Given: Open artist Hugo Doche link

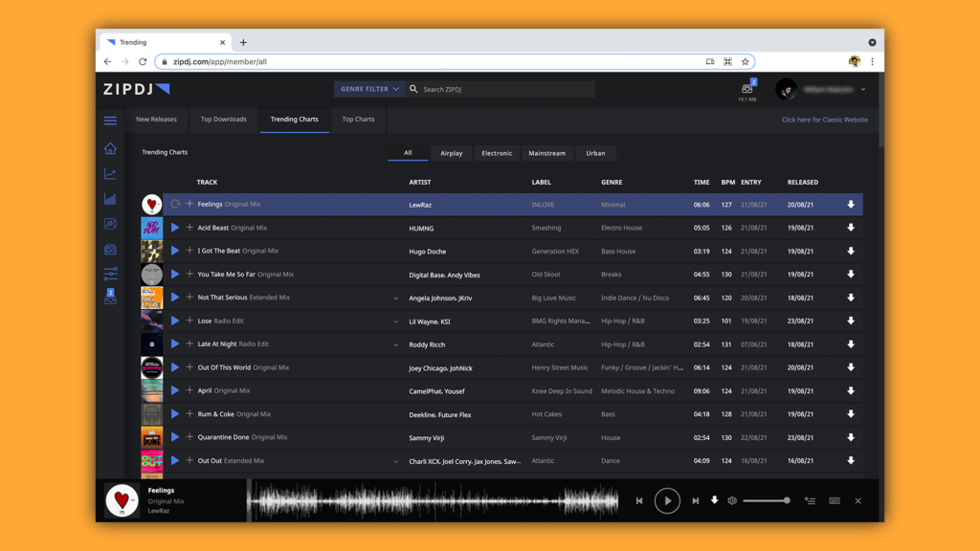Looking at the screenshot, I should click(428, 252).
